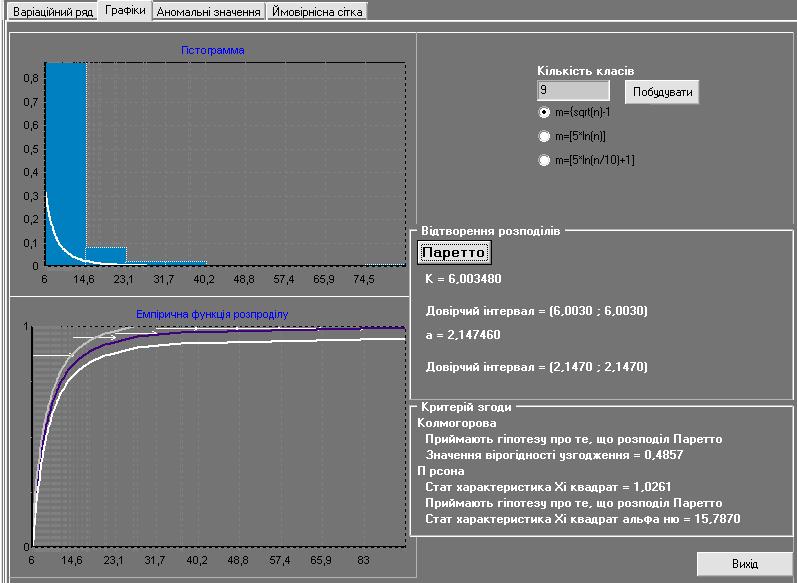The width and height of the screenshot is (797, 583).
Task: Click the Емпірична функція розподілу chart title
Action: click(x=212, y=314)
